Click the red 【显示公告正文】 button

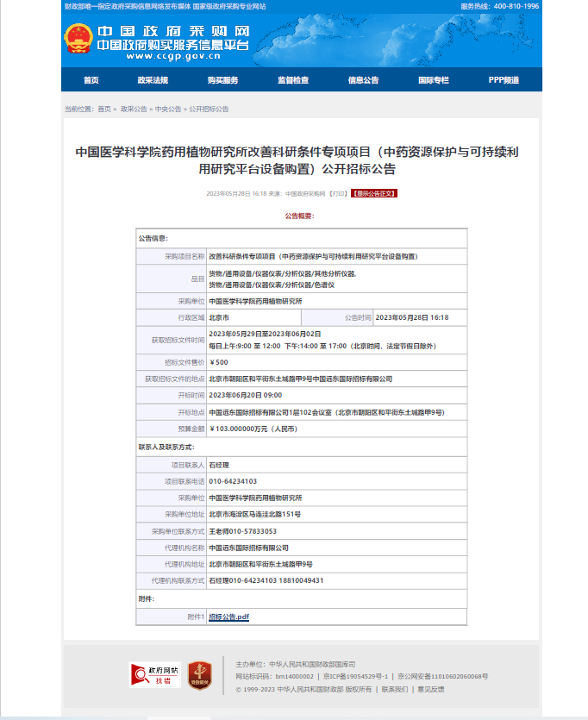(374, 193)
